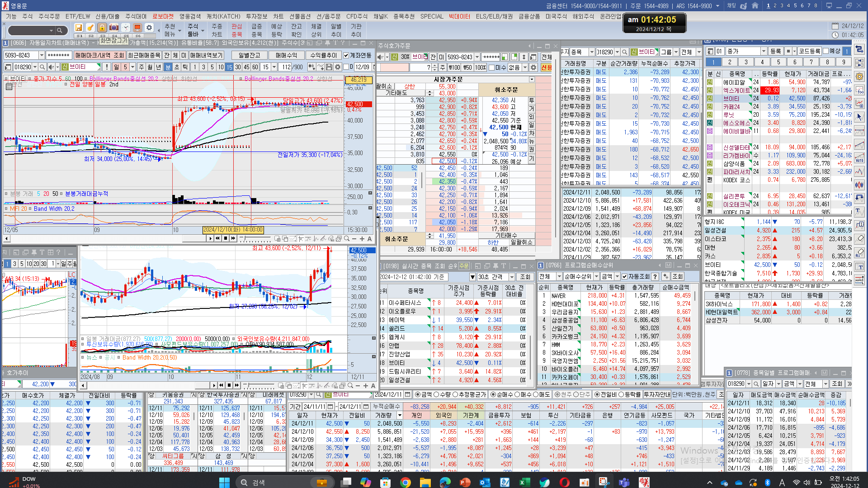Click the yellow 46,219 price label on chart
The image size is (868, 488).
coord(359,80)
